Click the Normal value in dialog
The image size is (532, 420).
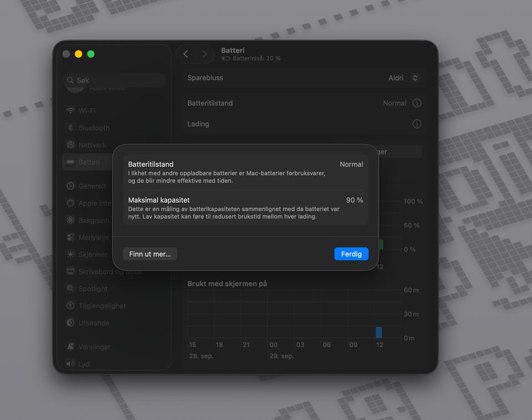351,164
